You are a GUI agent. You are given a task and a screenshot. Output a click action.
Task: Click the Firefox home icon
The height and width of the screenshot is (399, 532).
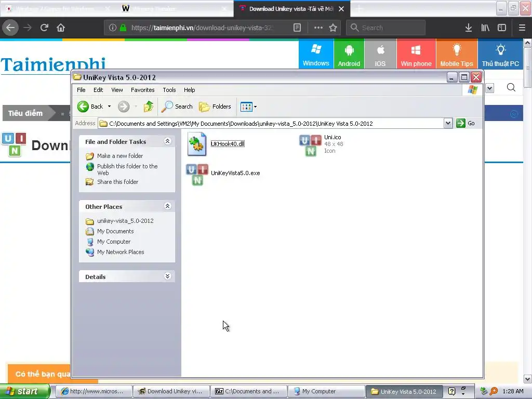[x=61, y=28]
